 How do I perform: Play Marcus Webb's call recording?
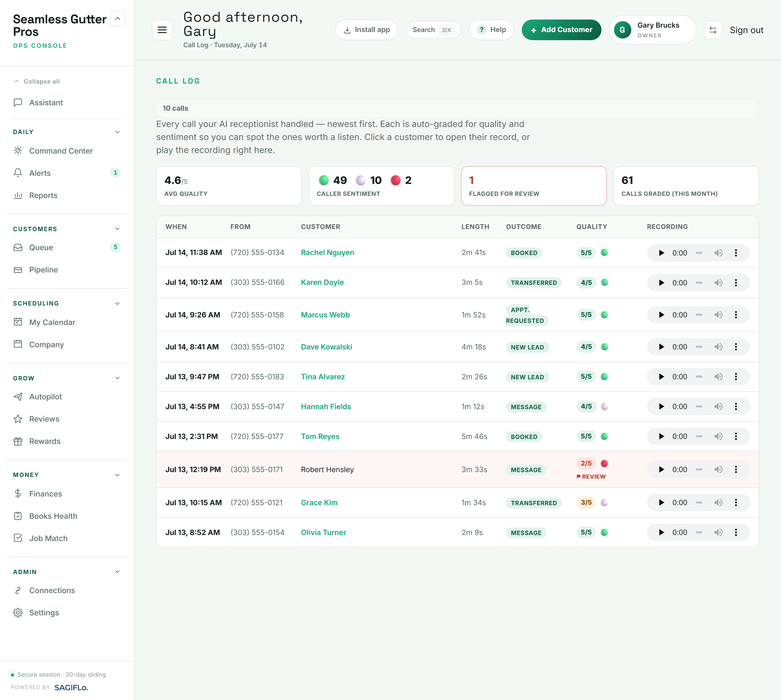tap(661, 315)
